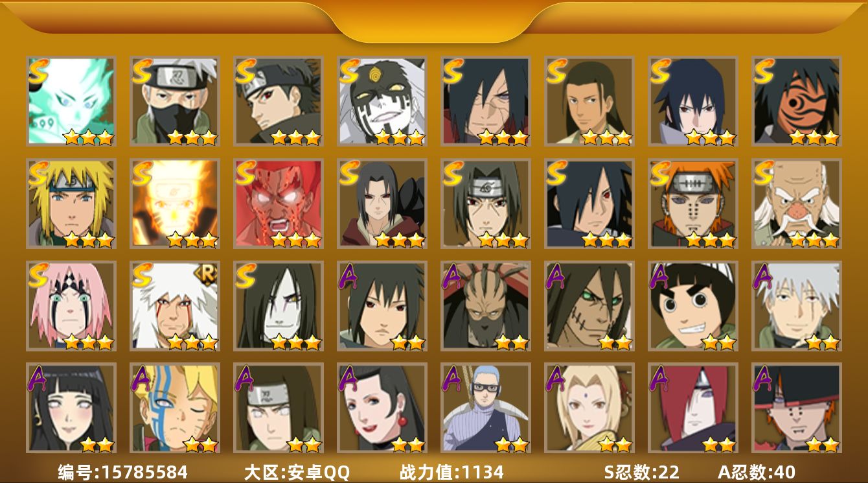868x483 pixels.
Task: Select the woman with red lipstick and earrings
Action: (x=382, y=408)
